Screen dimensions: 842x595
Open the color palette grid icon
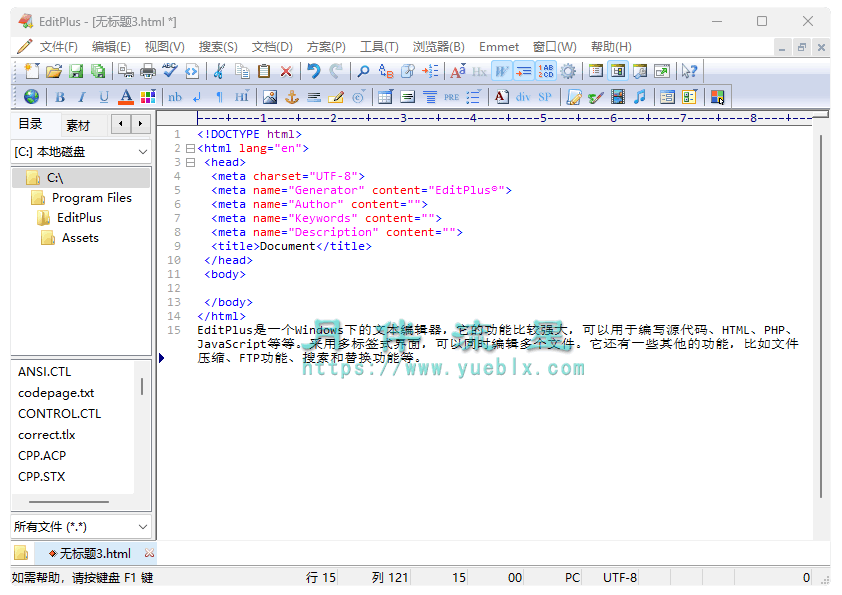click(148, 97)
